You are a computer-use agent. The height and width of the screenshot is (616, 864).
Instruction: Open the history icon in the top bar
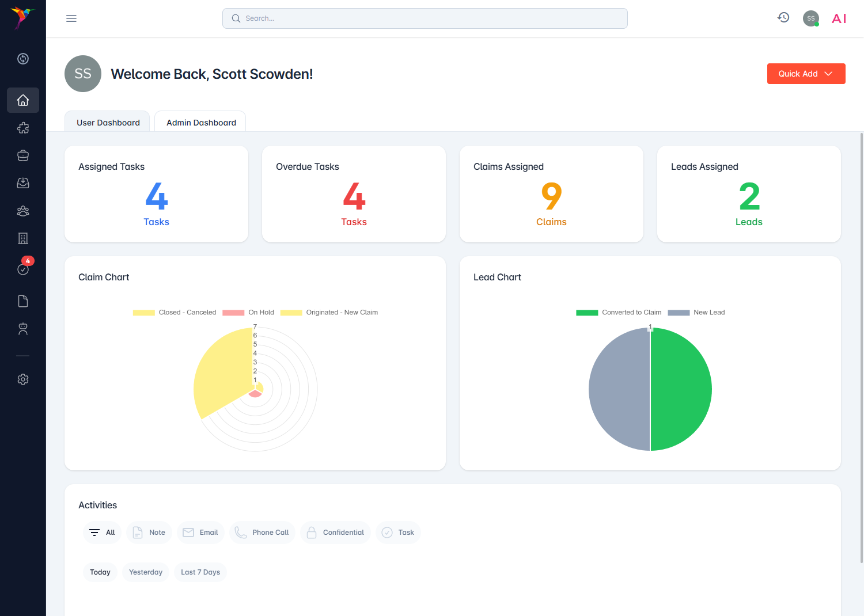click(783, 17)
